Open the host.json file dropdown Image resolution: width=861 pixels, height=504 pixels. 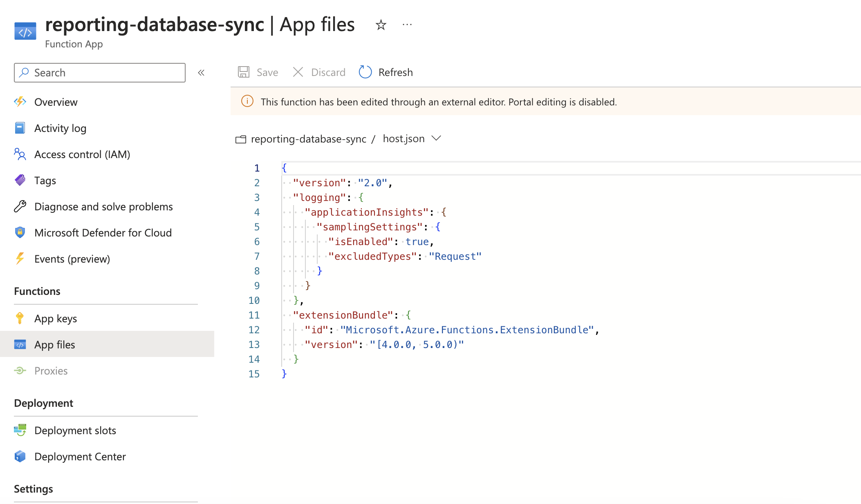coord(436,138)
